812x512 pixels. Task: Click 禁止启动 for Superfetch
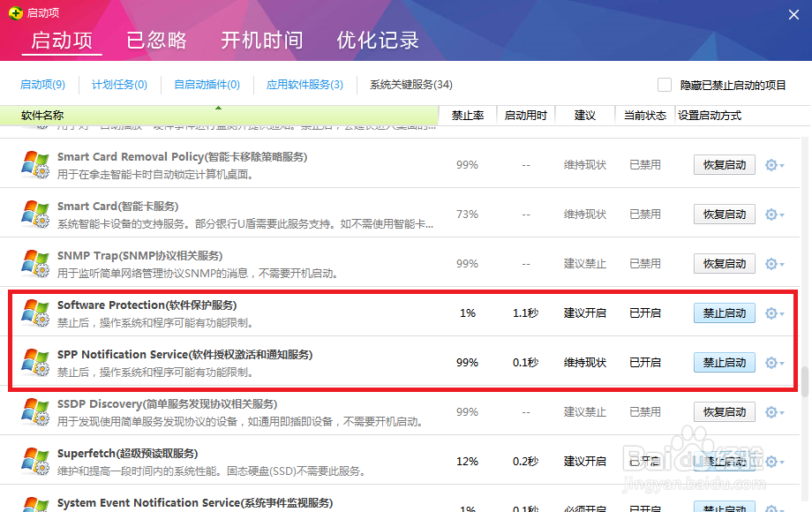coord(724,462)
